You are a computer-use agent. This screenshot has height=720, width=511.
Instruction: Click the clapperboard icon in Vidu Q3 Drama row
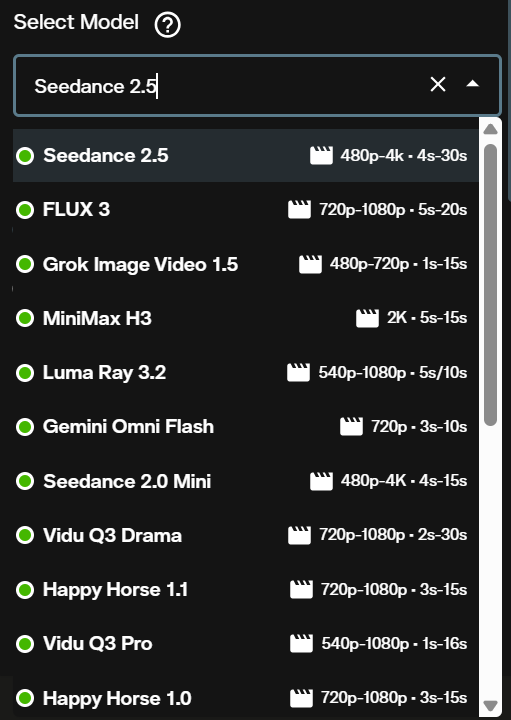(x=299, y=535)
